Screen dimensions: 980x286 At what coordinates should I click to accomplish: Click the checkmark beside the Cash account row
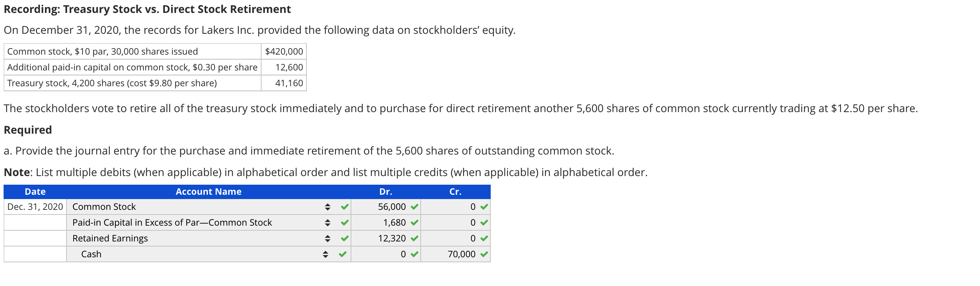click(x=344, y=254)
